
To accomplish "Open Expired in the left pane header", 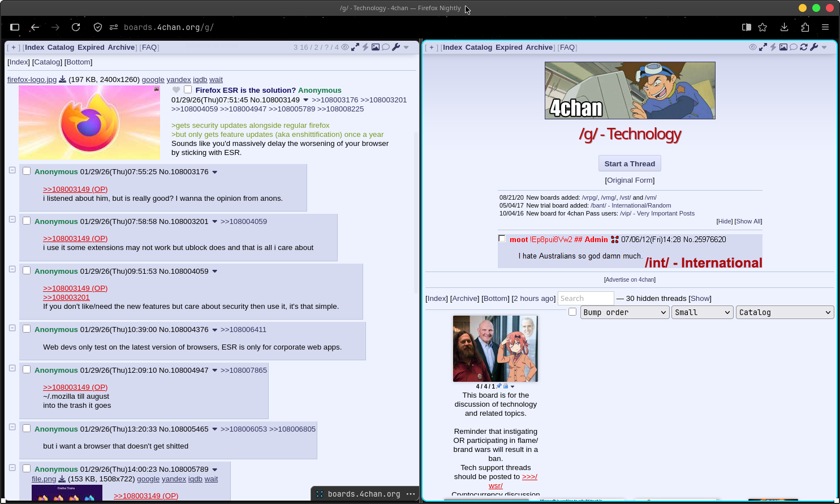I will (x=91, y=48).
